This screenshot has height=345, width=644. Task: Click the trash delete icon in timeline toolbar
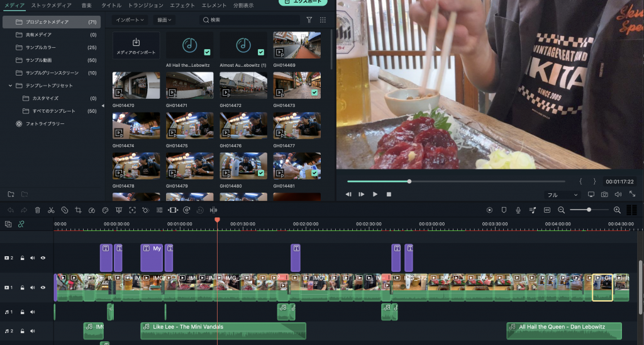(37, 210)
